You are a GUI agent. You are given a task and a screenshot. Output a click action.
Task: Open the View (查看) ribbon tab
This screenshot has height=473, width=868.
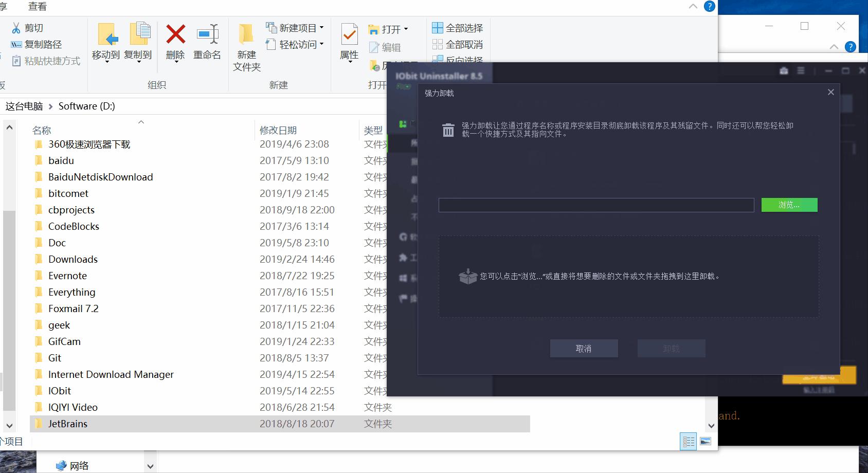38,6
